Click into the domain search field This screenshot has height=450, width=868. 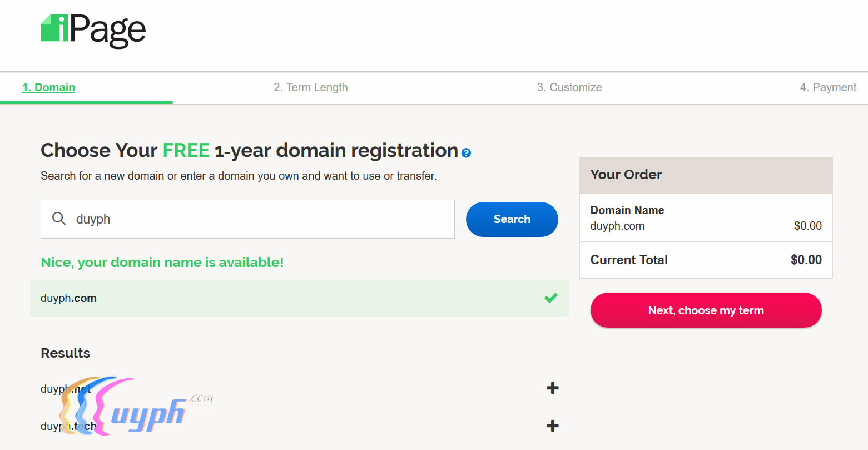(261, 219)
